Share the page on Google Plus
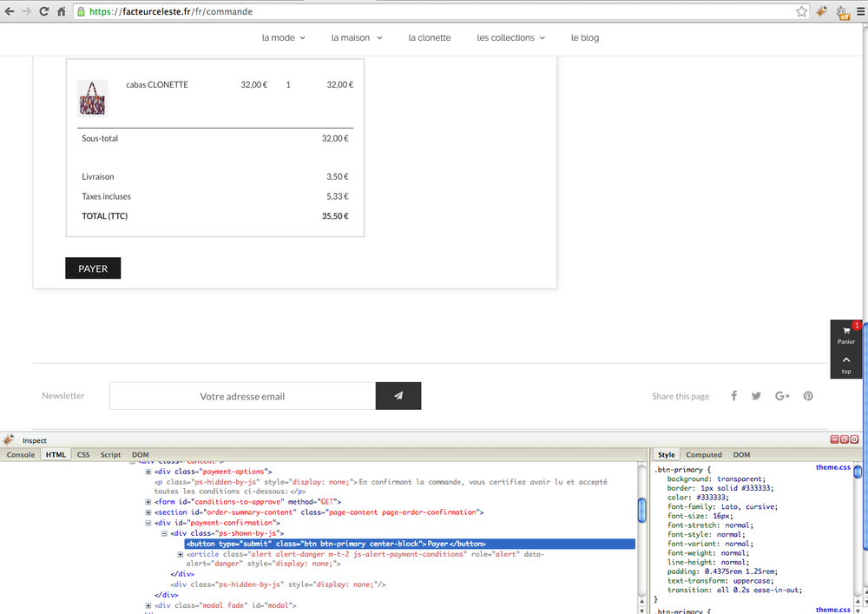This screenshot has height=614, width=868. (x=782, y=395)
